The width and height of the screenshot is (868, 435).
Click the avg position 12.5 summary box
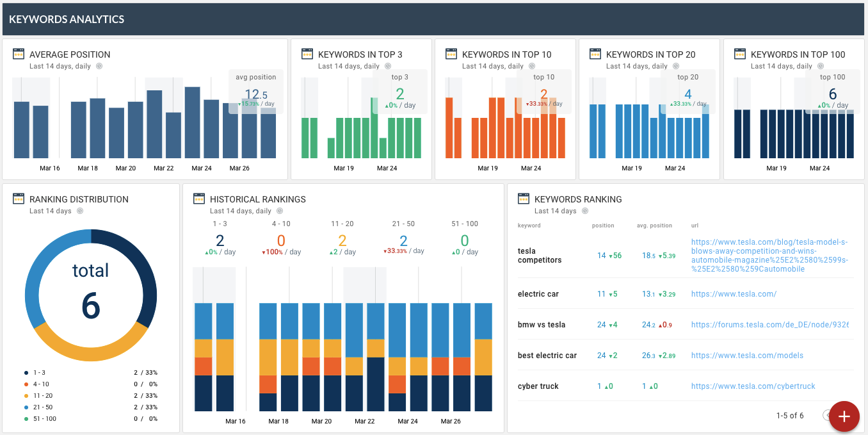pos(256,92)
